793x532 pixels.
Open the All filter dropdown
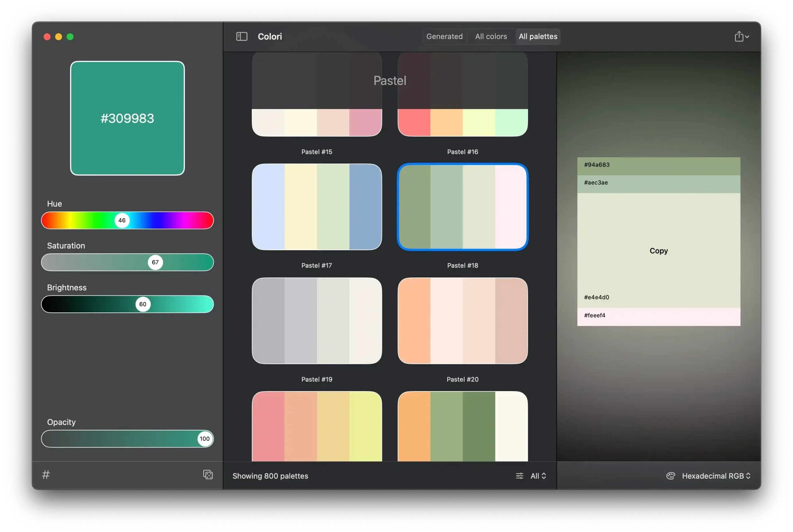538,476
